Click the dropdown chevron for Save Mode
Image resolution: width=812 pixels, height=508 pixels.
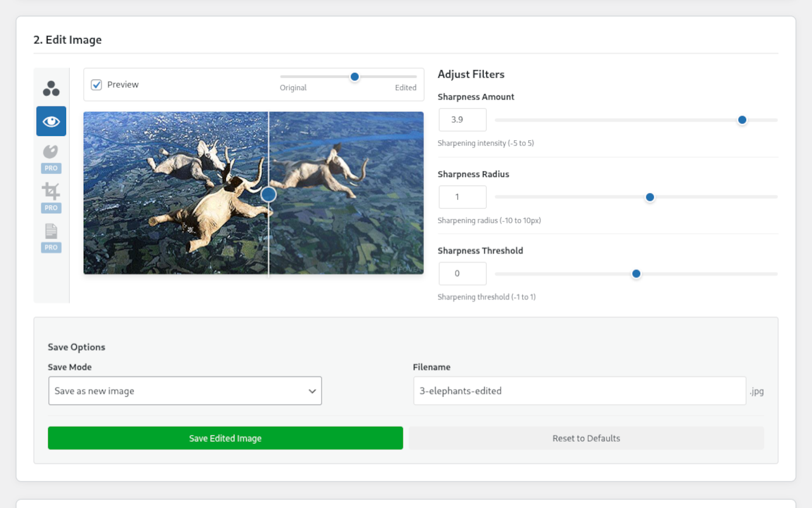click(x=312, y=391)
